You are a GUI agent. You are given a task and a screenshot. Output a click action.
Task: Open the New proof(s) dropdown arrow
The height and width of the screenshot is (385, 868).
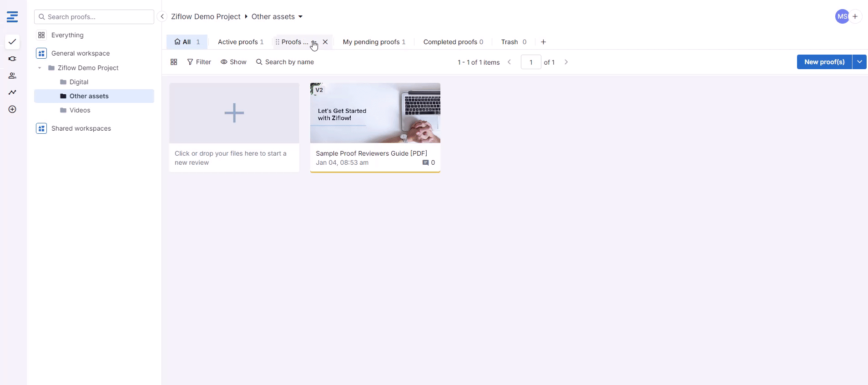[859, 62]
